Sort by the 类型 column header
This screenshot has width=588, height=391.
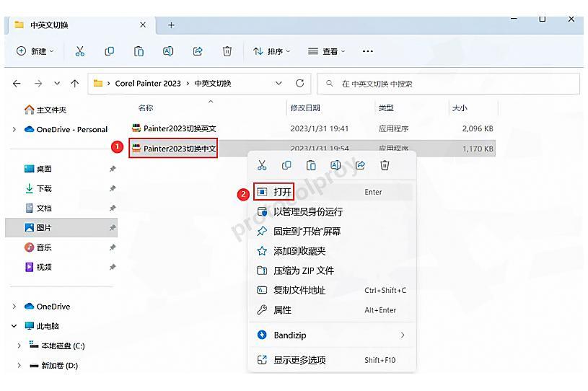(386, 108)
